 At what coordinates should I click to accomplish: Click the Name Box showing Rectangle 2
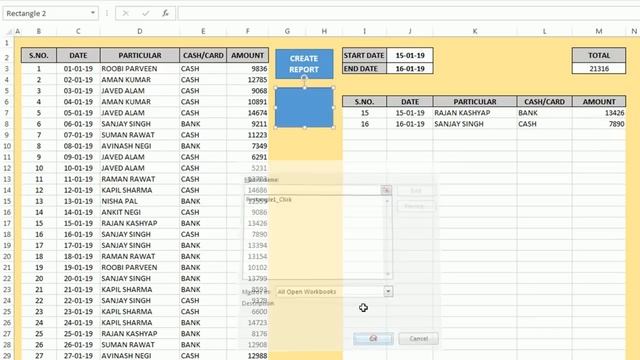pyautogui.click(x=46, y=13)
